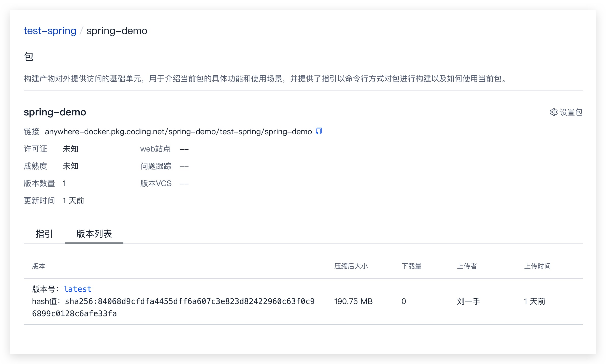Click the 压缩后大小 column header
Image resolution: width=606 pixels, height=364 pixels.
[x=352, y=266]
